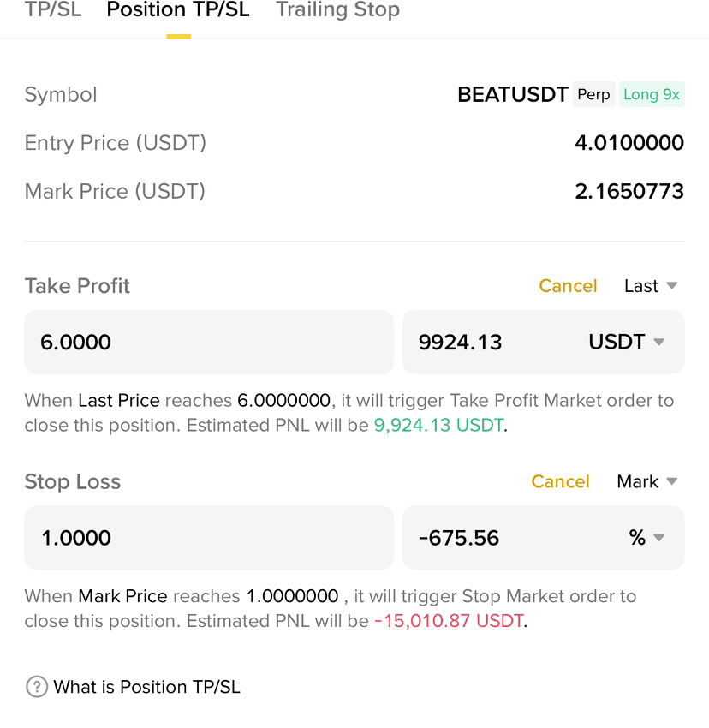Change Take Profit unit from USDT
Image resolution: width=709 pixels, height=728 pixels.
pos(626,343)
